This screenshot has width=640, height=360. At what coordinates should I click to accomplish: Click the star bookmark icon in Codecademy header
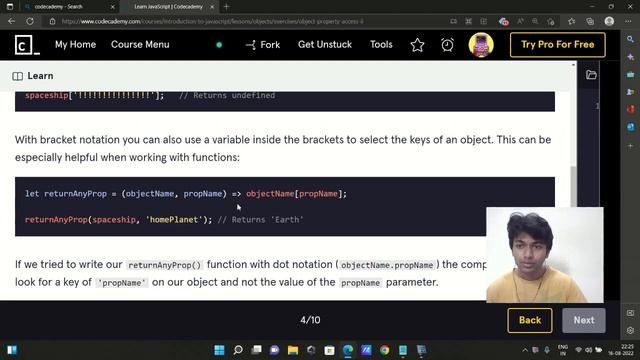(417, 45)
